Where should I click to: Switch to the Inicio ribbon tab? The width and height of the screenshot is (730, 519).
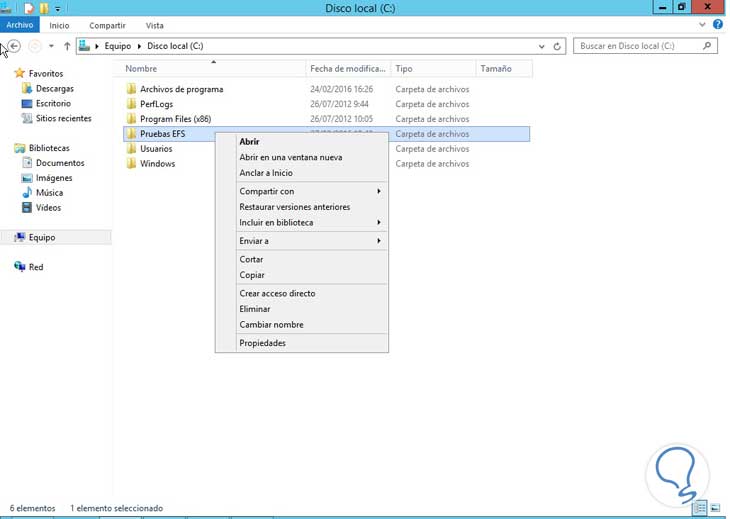click(59, 26)
